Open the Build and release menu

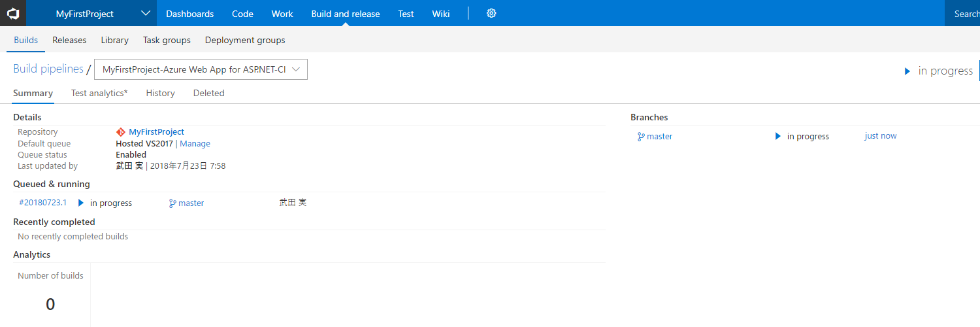coord(345,14)
